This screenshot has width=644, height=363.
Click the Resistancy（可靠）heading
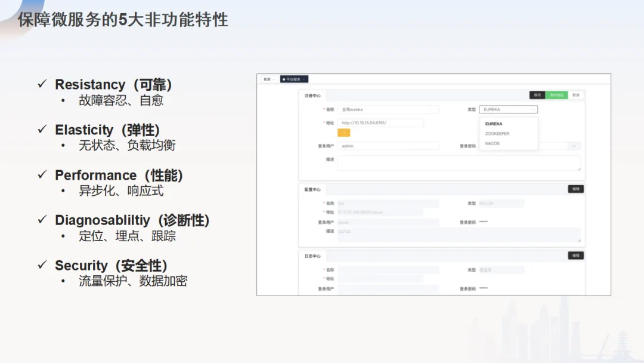[113, 84]
